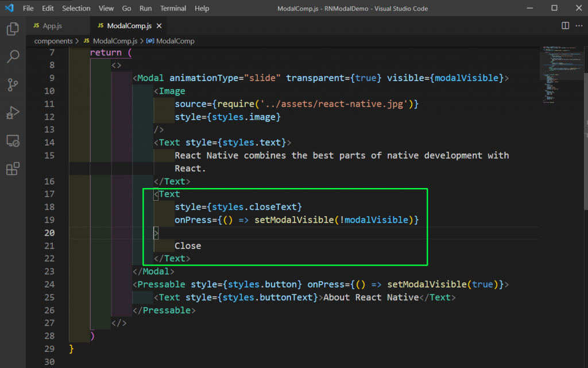Click 'About React Native' text on line 25
Screen dimensions: 588x368
371,297
